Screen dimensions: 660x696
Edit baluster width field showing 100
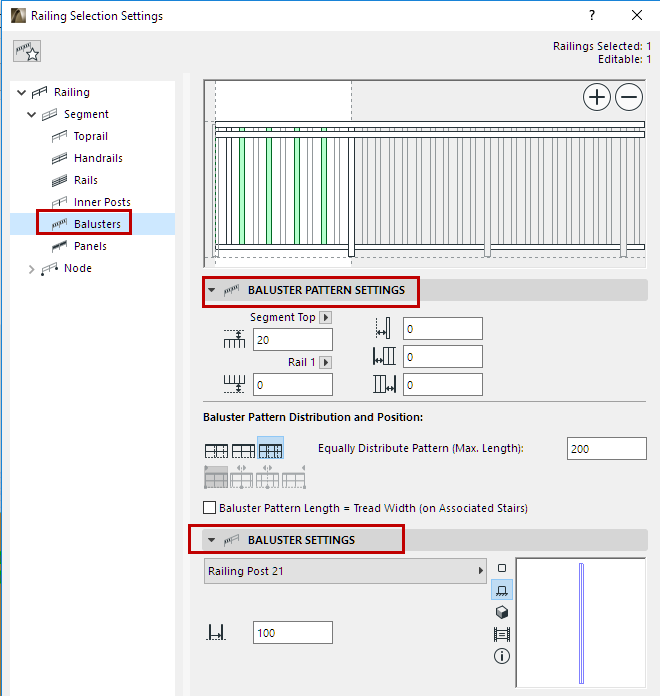[x=292, y=633]
